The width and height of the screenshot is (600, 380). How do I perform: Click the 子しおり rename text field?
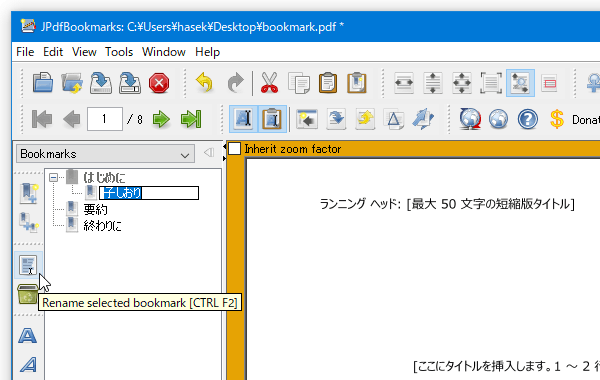point(149,193)
